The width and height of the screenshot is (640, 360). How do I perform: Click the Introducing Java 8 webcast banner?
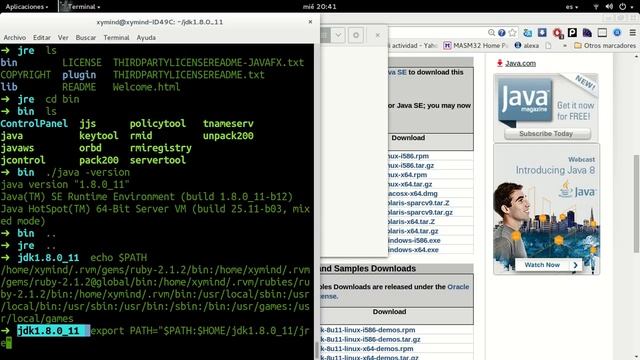pos(546,209)
